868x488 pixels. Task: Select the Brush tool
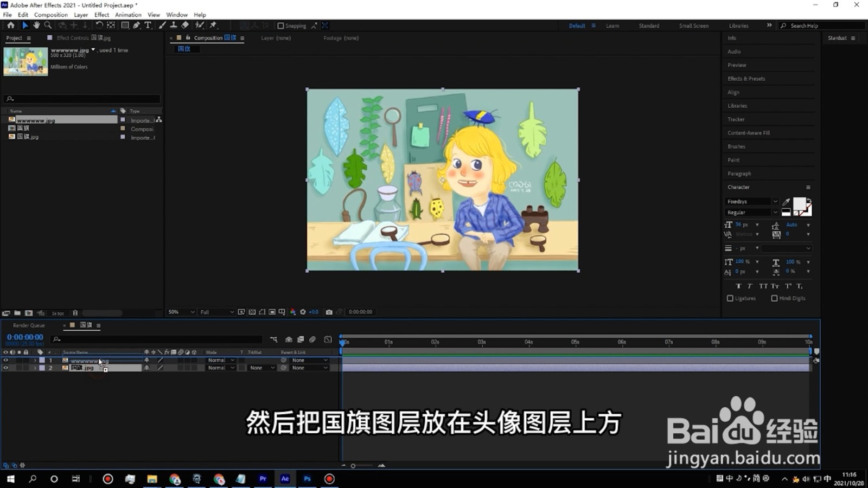coord(162,25)
